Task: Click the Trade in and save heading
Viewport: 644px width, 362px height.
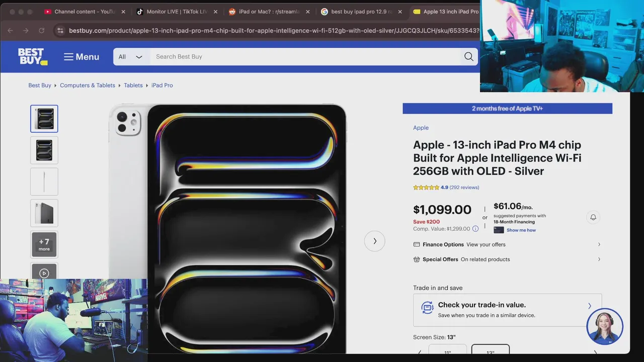Action: point(438,288)
